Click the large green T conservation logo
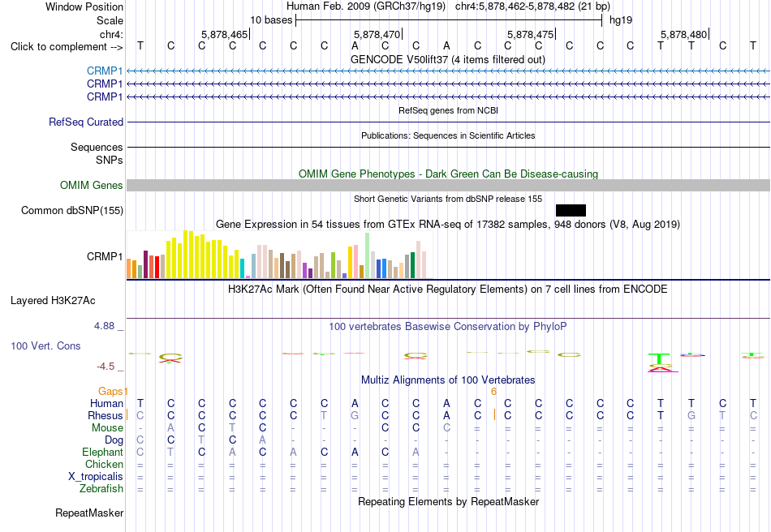The height and width of the screenshot is (532, 771). tap(659, 359)
